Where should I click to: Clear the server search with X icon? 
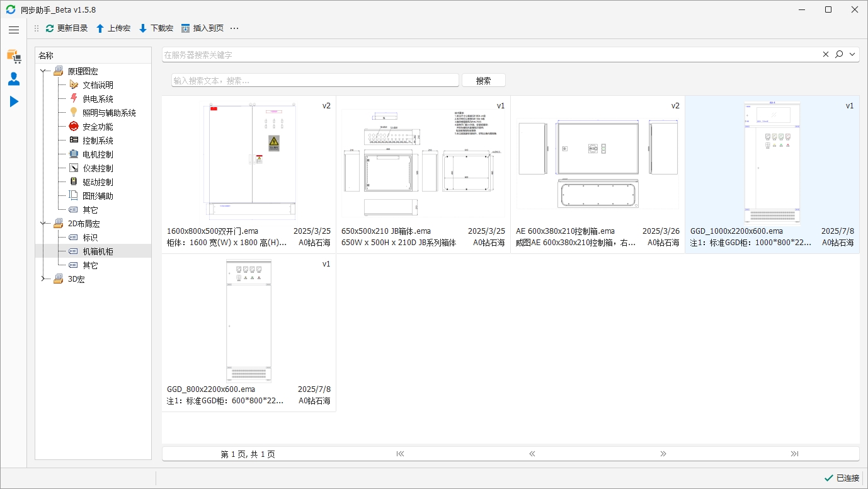pos(826,55)
